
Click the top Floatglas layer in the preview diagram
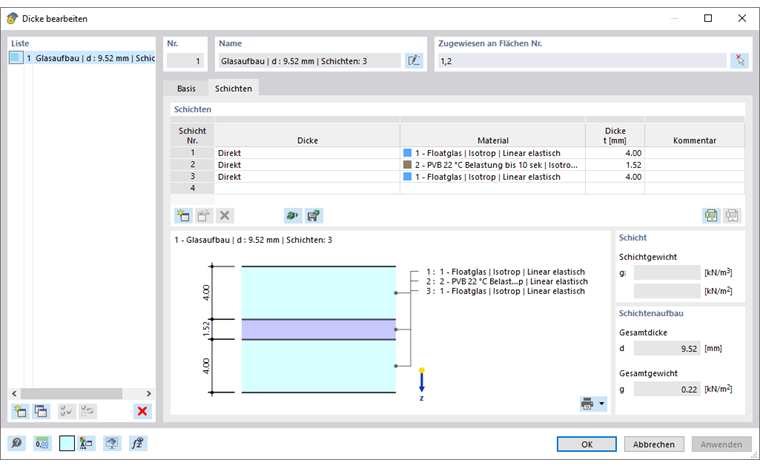319,293
